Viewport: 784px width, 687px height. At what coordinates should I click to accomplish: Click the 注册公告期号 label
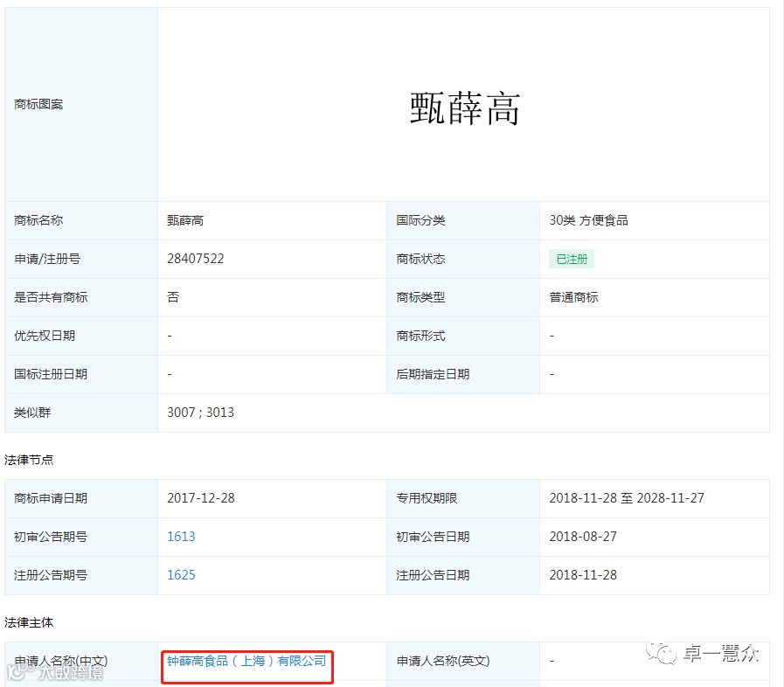pyautogui.click(x=51, y=575)
